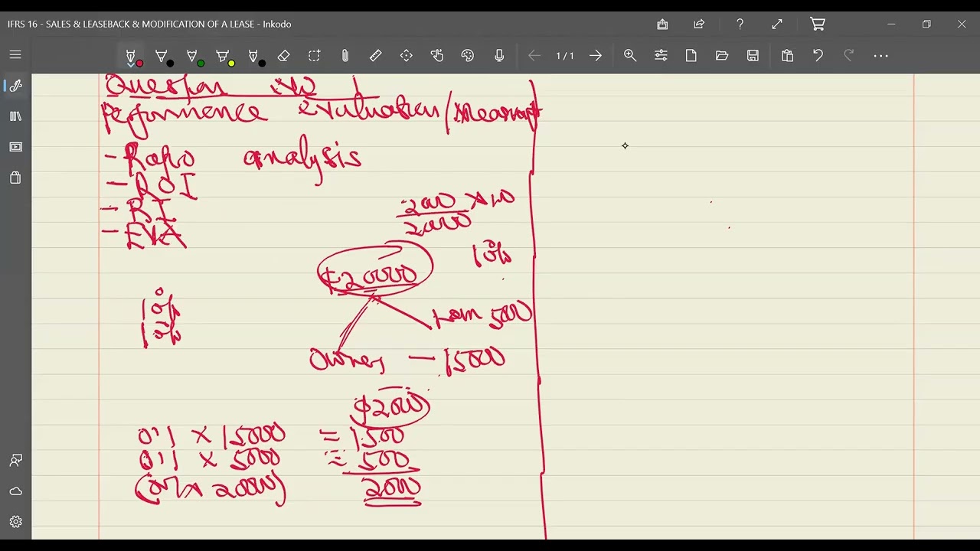The width and height of the screenshot is (980, 551).
Task: Open a file with folder icon
Action: (x=722, y=56)
